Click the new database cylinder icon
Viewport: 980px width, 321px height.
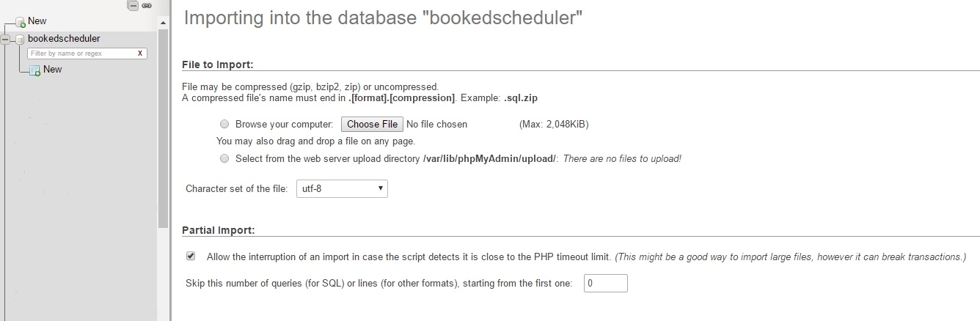21,23
